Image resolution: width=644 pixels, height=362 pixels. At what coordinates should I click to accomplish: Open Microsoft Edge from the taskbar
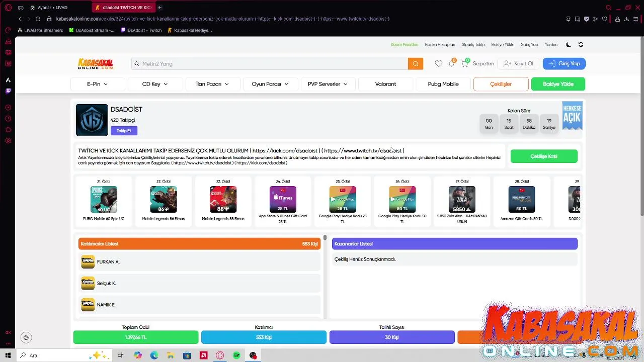tap(154, 355)
